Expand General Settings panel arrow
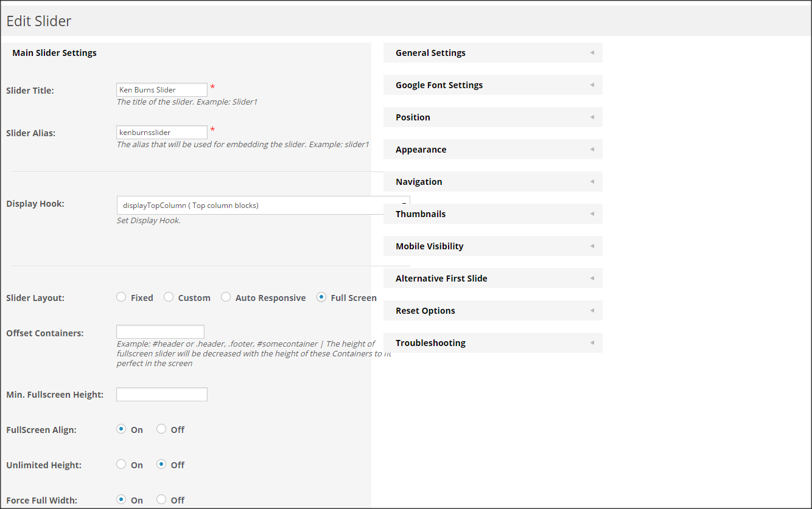Image resolution: width=812 pixels, height=509 pixels. click(592, 53)
